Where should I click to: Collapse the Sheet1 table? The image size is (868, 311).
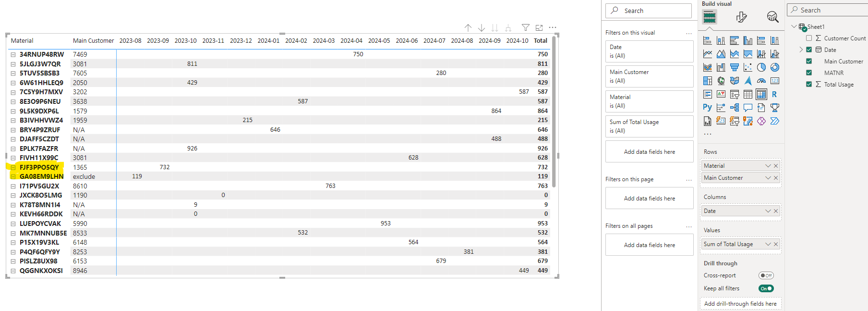(x=794, y=26)
